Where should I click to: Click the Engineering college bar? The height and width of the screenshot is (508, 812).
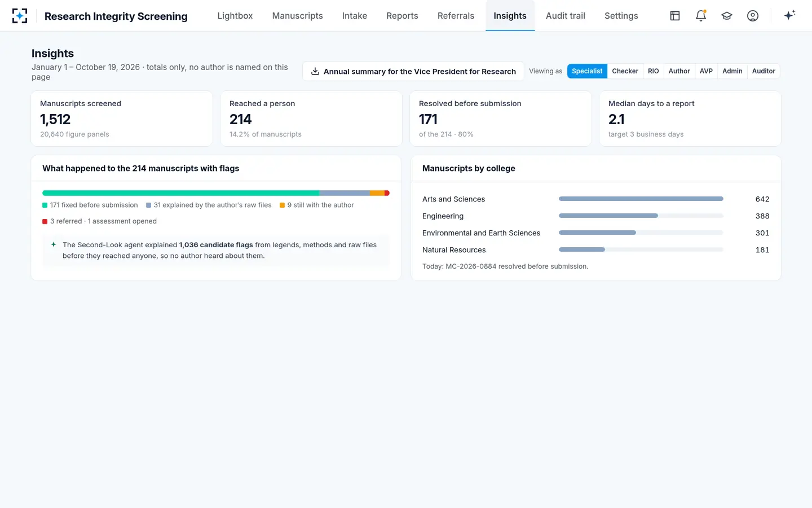pyautogui.click(x=608, y=216)
